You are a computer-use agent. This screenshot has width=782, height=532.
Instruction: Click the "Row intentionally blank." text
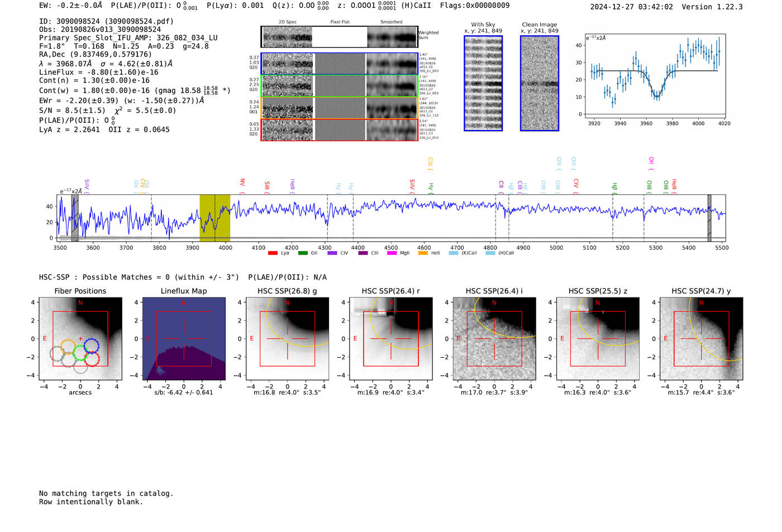point(91,502)
